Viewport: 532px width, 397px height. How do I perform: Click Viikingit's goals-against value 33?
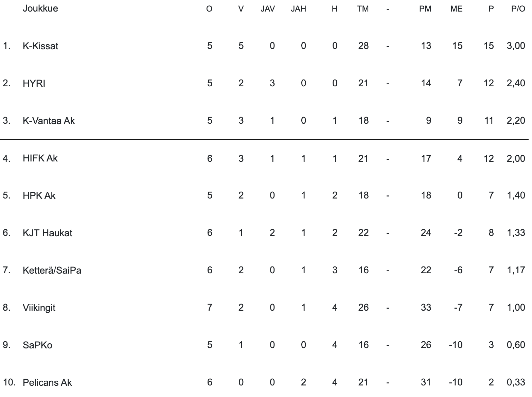pyautogui.click(x=426, y=308)
